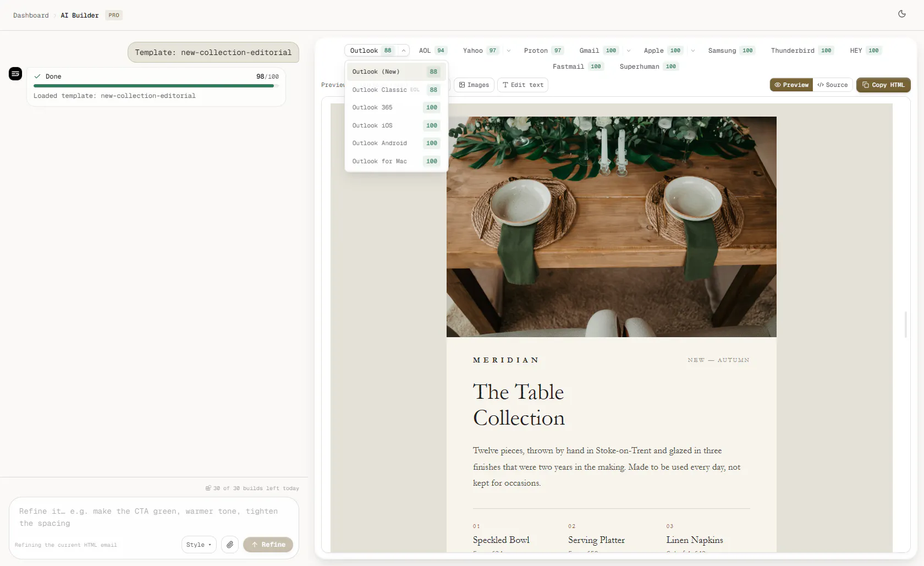The width and height of the screenshot is (924, 566).
Task: Expand the Yahoo client variants chevron
Action: click(509, 51)
